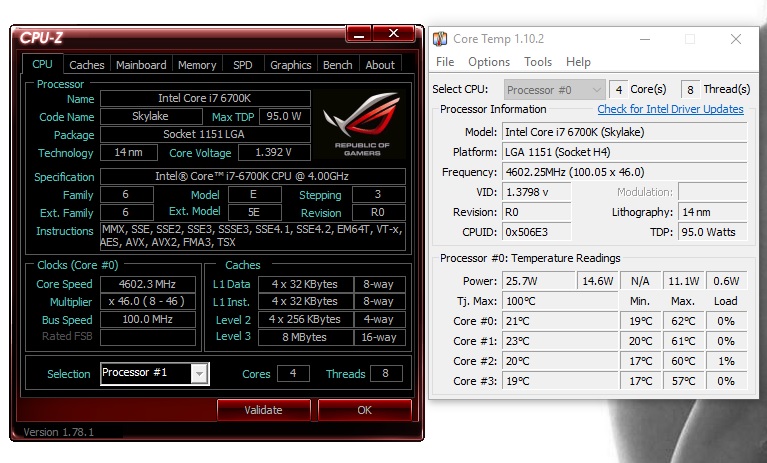
Task: Click the CPUID value 0x506E3
Action: (x=537, y=232)
